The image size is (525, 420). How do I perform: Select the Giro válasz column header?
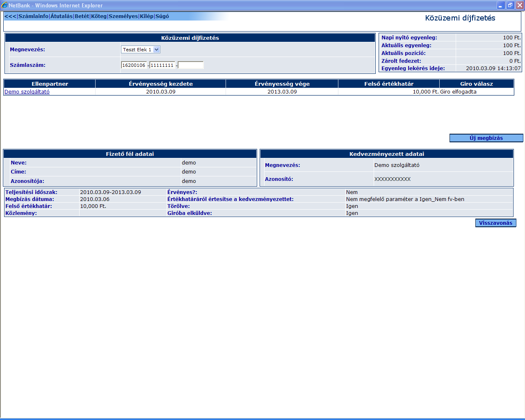(477, 84)
